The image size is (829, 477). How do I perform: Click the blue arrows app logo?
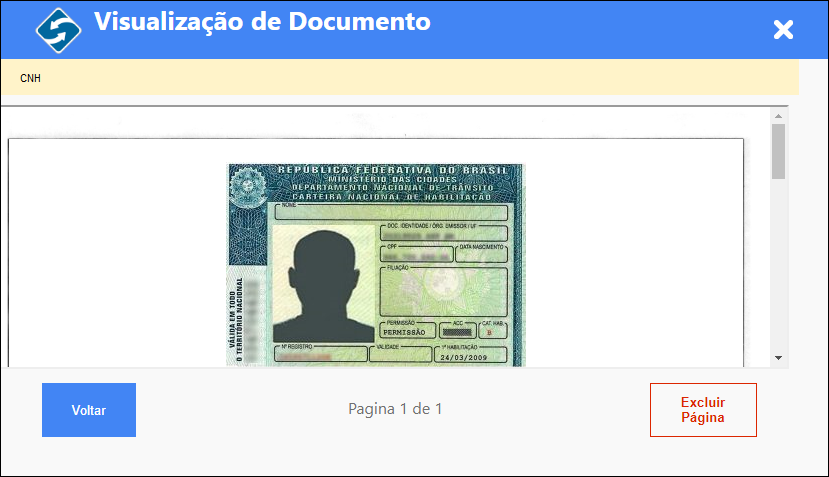point(58,30)
